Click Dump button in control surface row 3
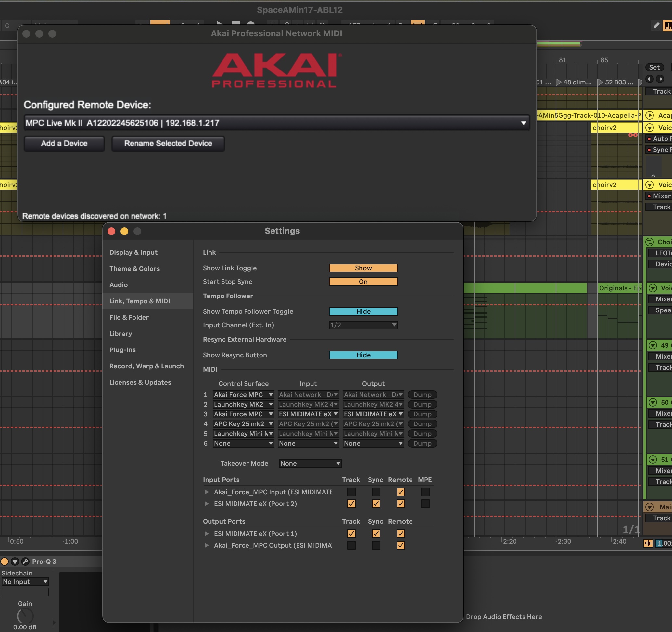Image resolution: width=672 pixels, height=632 pixels. click(422, 414)
